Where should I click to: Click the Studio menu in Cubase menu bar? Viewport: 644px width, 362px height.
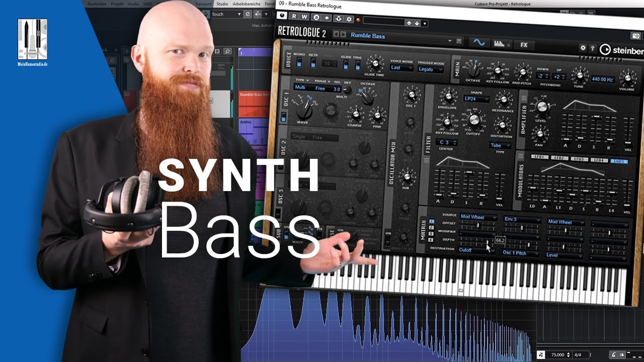pos(222,4)
